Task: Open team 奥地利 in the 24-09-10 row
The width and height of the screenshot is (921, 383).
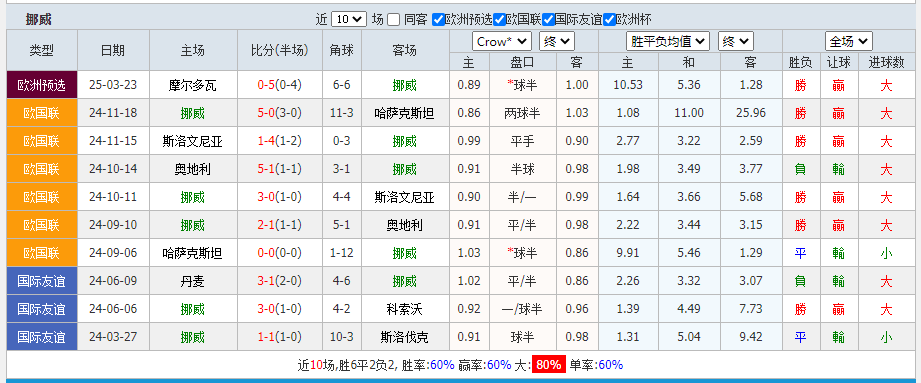Action: click(x=405, y=225)
